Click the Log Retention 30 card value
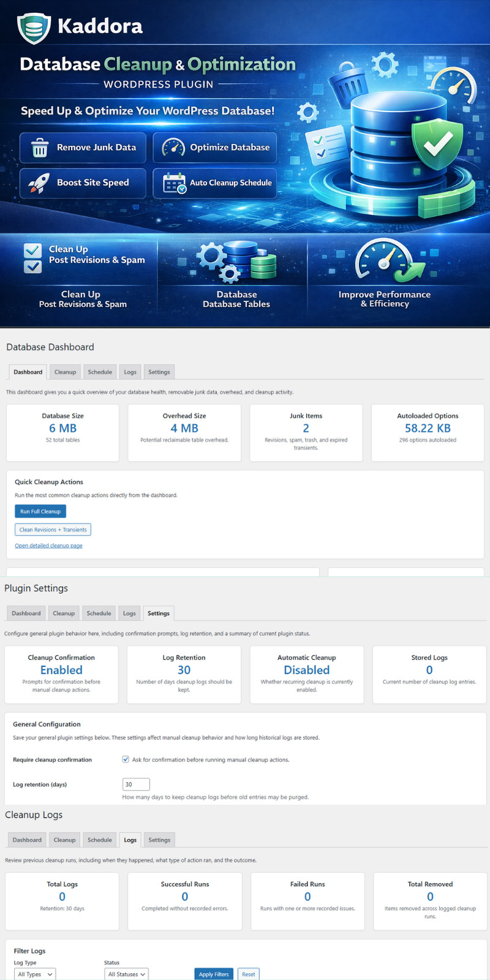The width and height of the screenshot is (490, 980). coord(184,670)
